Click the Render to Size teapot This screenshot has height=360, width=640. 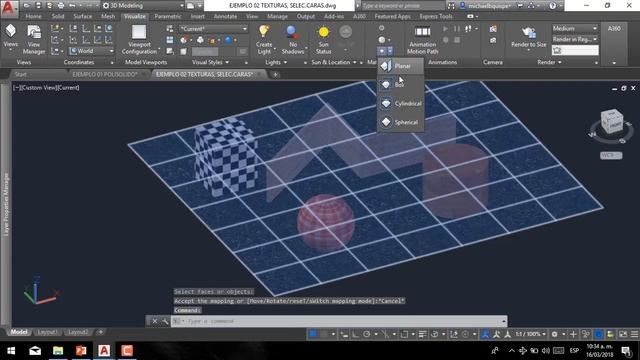click(x=529, y=32)
